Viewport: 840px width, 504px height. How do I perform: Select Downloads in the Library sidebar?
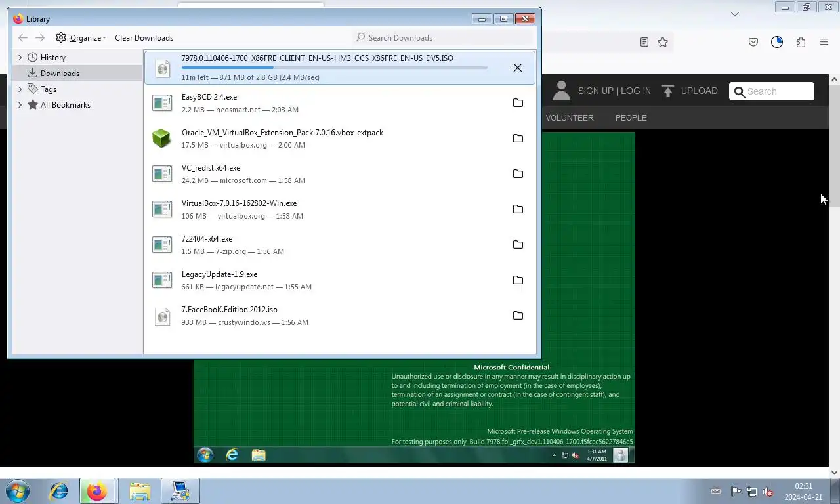(60, 73)
